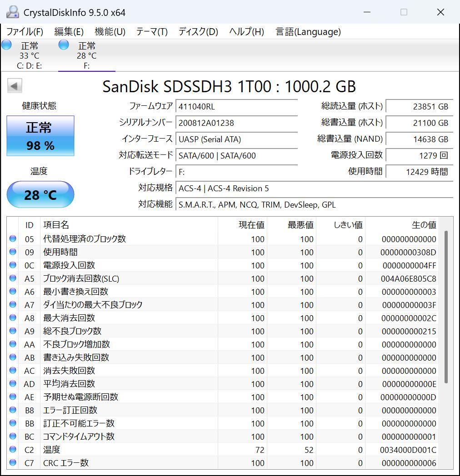Select the C: D: E: disk tab

[x=29, y=55]
